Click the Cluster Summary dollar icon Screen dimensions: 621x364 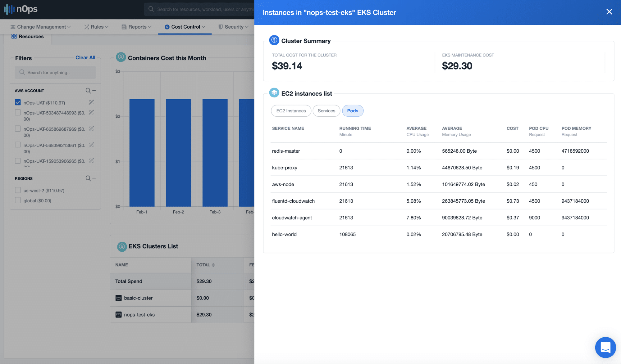(274, 40)
